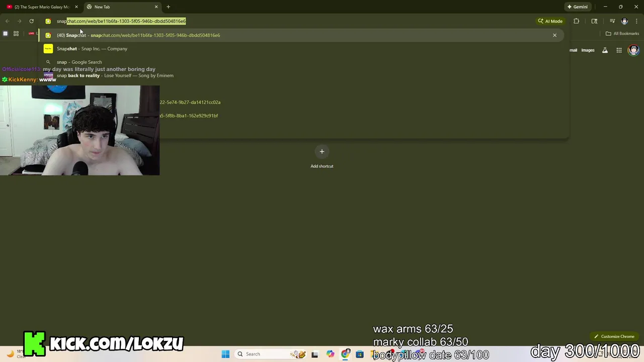Open Chrome from the taskbar

coord(345,354)
